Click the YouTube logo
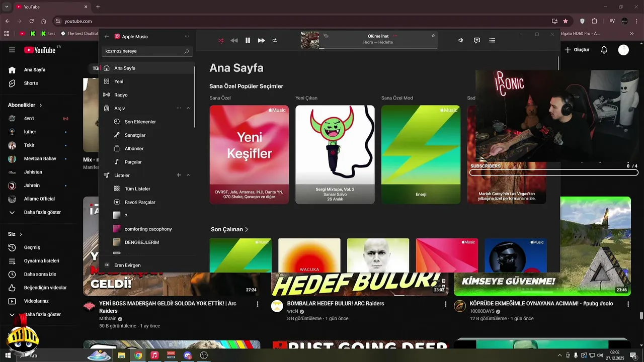 click(x=40, y=50)
